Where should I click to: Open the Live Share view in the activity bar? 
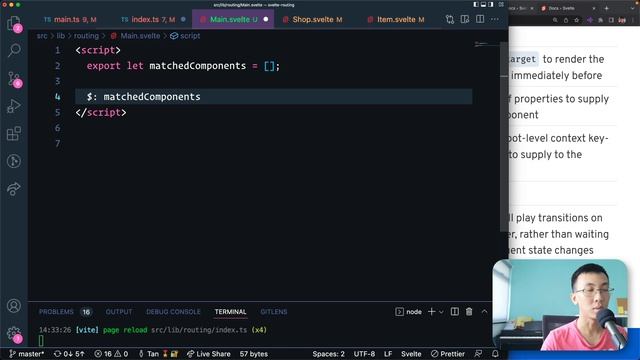point(14,189)
